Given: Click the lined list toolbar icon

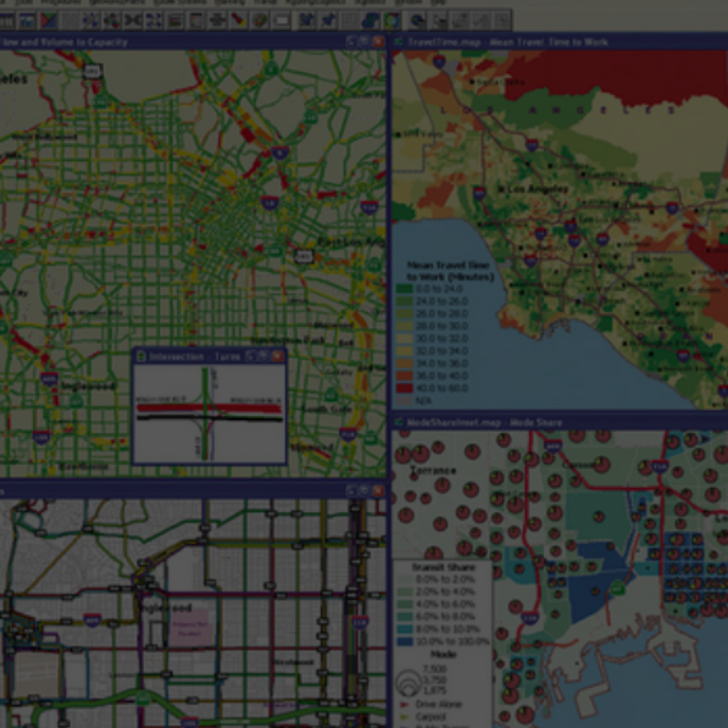Looking at the screenshot, I should point(175,21).
